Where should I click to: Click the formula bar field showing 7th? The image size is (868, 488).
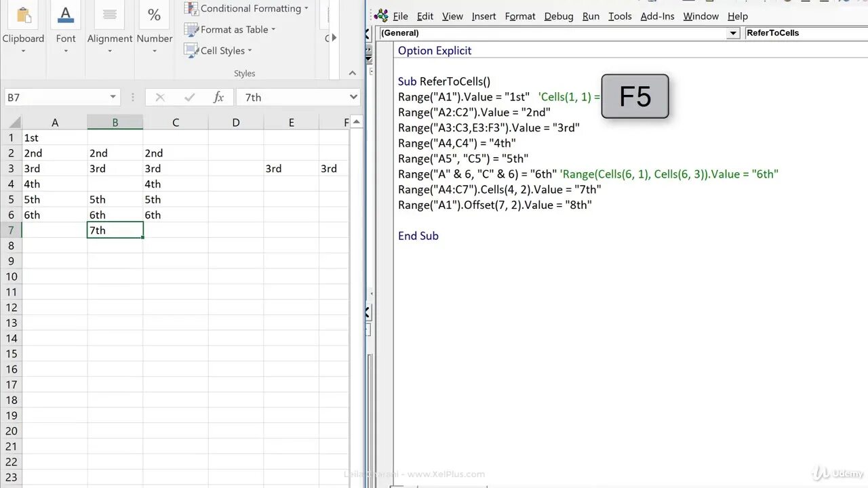292,98
